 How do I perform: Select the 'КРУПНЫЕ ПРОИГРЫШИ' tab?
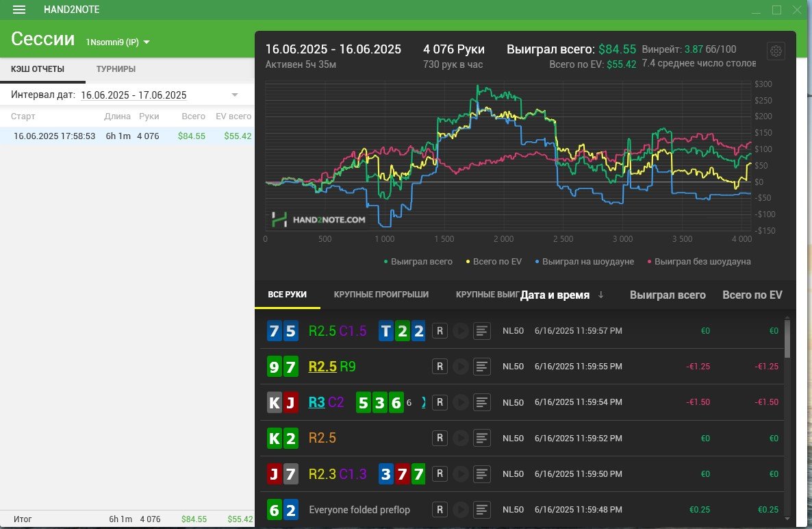click(x=381, y=294)
